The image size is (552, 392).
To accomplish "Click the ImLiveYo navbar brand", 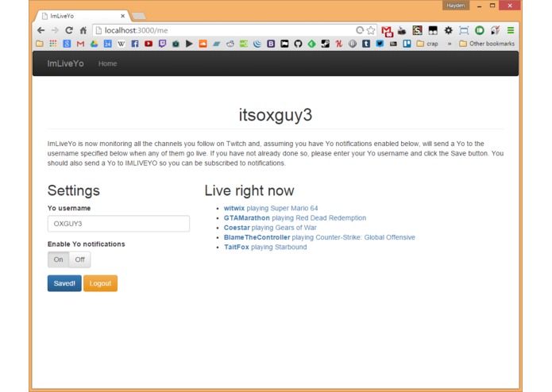I will 65,63.
